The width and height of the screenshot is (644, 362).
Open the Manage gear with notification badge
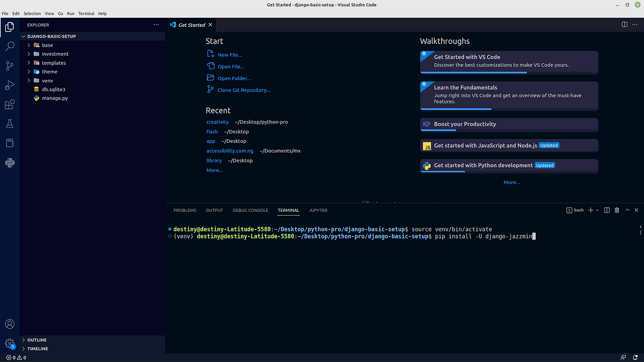tap(10, 343)
